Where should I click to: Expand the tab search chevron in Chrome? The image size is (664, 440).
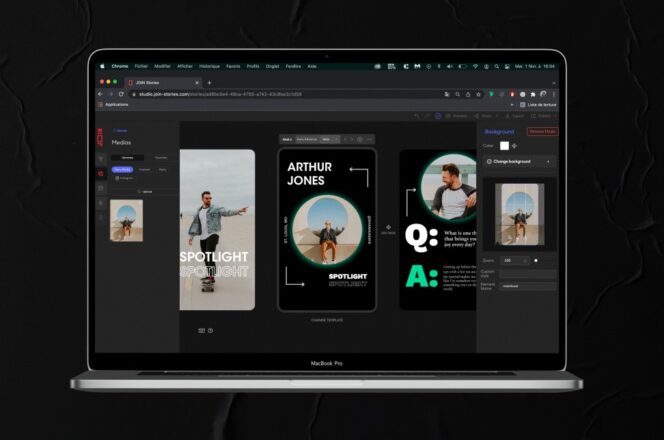[x=554, y=83]
